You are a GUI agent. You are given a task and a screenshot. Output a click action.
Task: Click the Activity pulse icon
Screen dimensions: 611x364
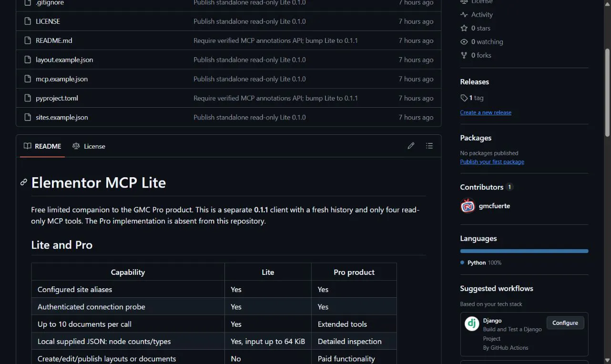tap(464, 15)
